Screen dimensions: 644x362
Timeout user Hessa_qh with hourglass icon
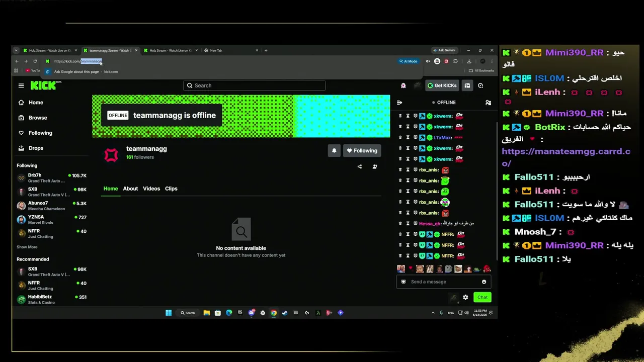click(408, 223)
